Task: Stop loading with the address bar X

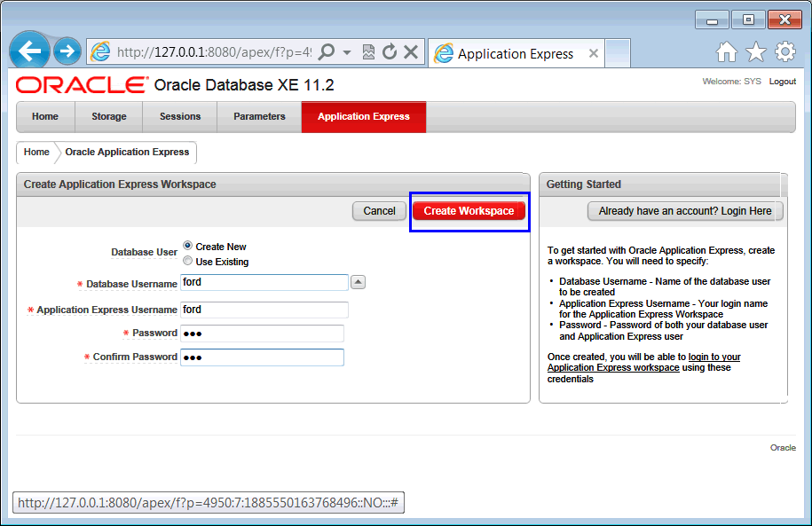Action: (x=411, y=51)
